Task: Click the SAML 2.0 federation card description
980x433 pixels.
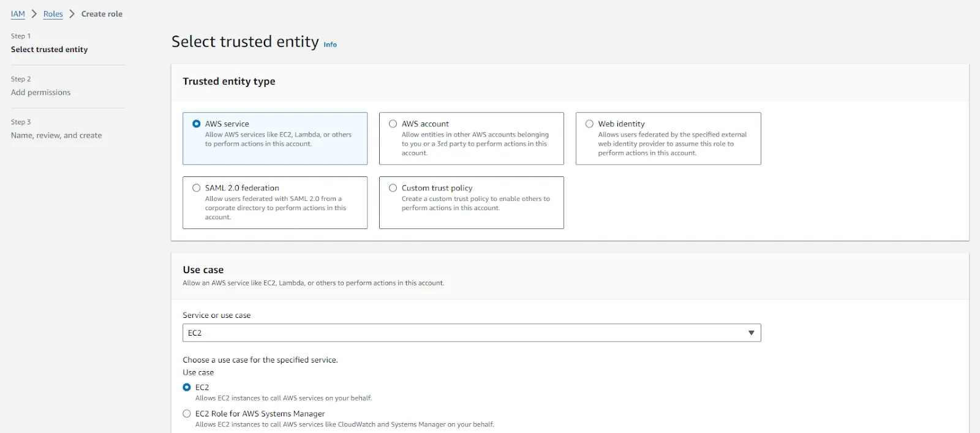Action: pyautogui.click(x=275, y=208)
